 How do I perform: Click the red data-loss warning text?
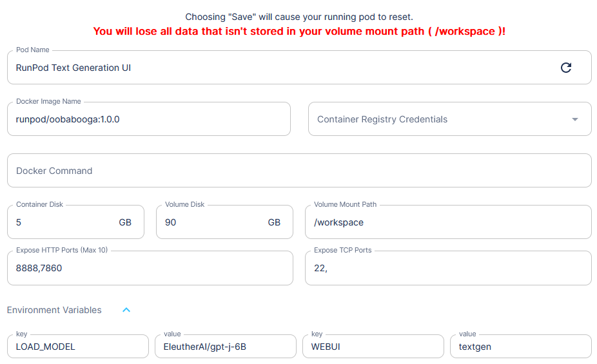[298, 31]
